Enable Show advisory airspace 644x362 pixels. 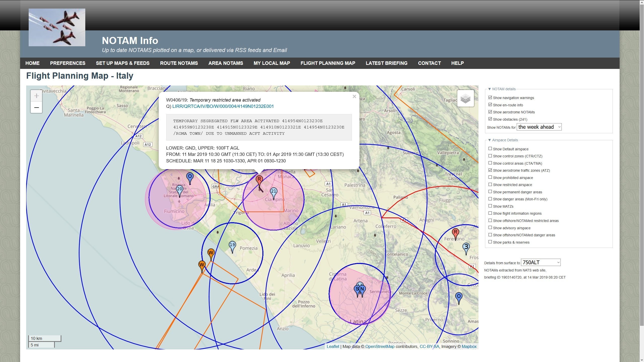(490, 228)
